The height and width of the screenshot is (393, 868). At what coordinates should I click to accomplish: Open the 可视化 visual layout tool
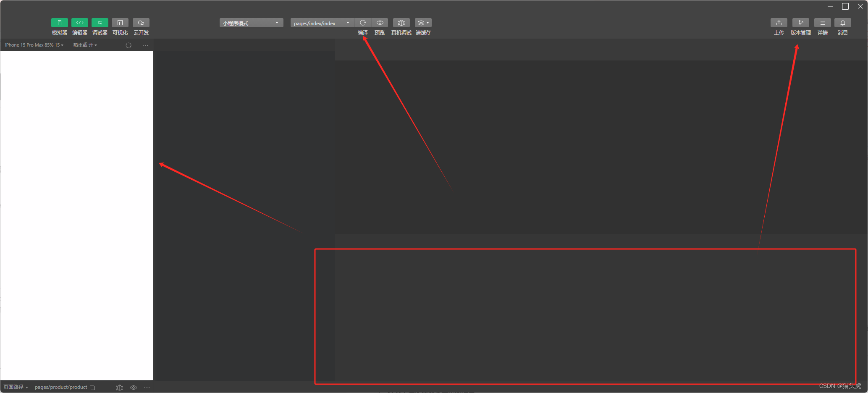(x=120, y=23)
